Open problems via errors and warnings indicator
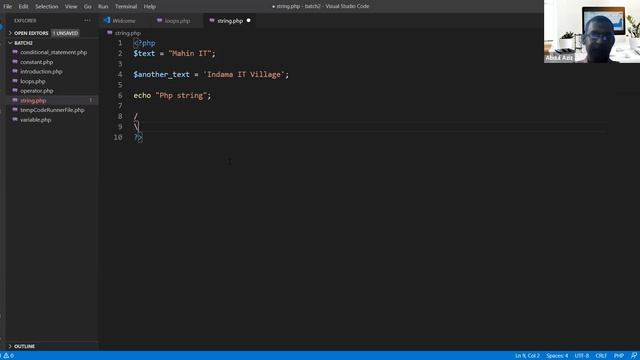Viewport: 640px width, 360px height. (8, 356)
